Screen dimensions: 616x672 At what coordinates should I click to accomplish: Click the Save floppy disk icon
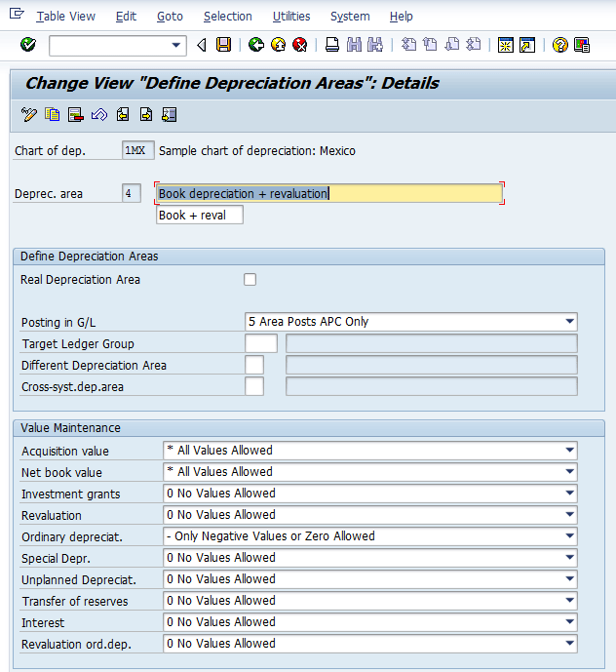point(224,45)
